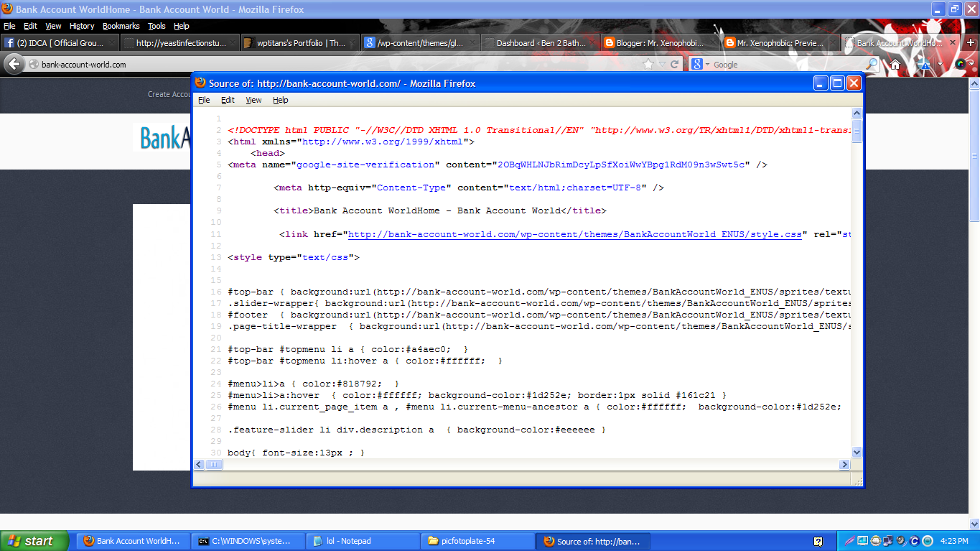The height and width of the screenshot is (551, 980).
Task: Click the monitor display tray icon
Action: click(x=862, y=541)
